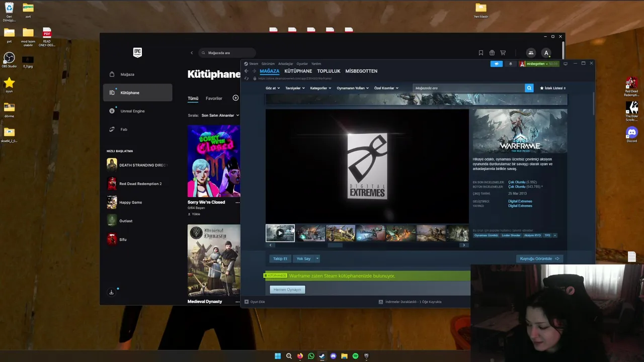The height and width of the screenshot is (362, 644).
Task: Open Firefox from the taskbar
Action: 300,356
